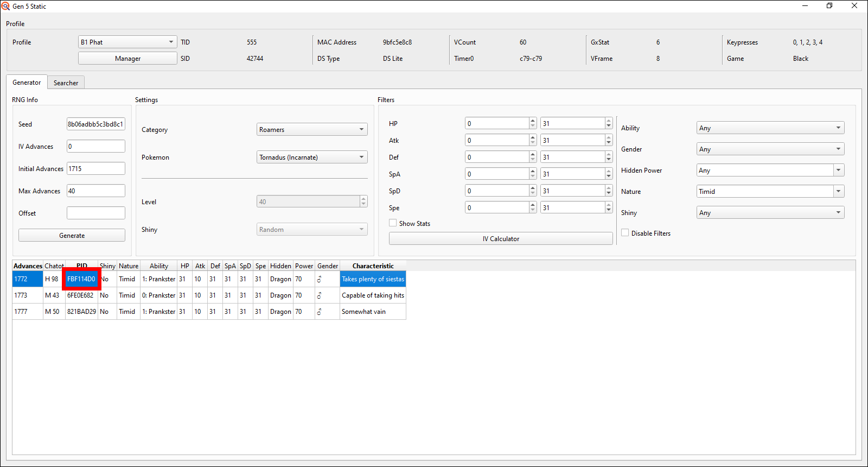
Task: Click the empty Offset field
Action: (x=95, y=213)
